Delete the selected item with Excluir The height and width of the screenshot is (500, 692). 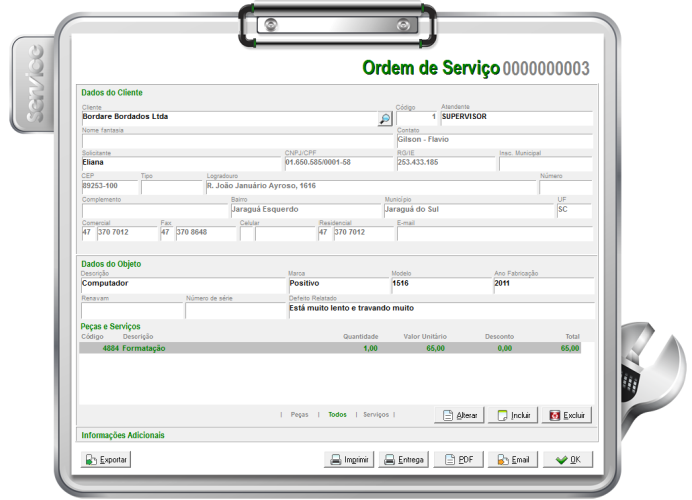coord(567,414)
